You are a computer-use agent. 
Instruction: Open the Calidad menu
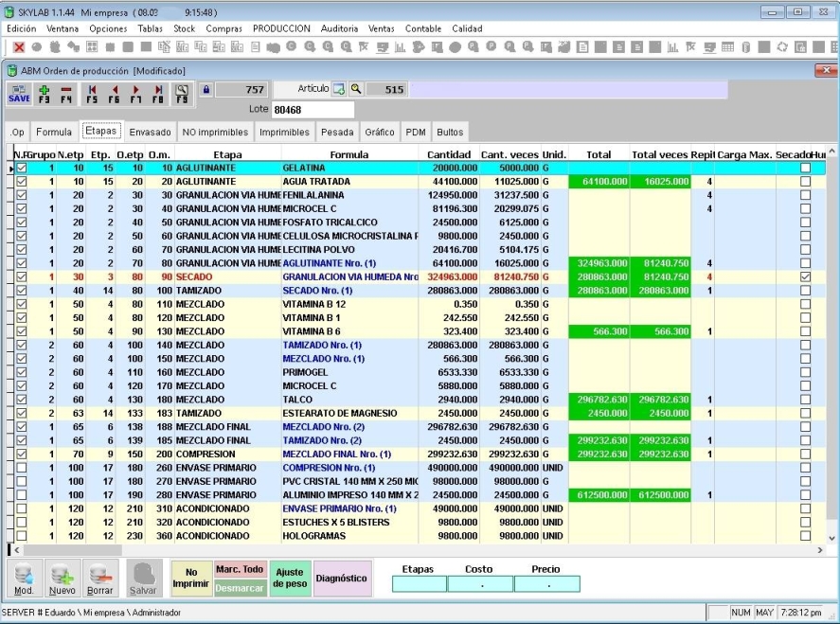(467, 28)
